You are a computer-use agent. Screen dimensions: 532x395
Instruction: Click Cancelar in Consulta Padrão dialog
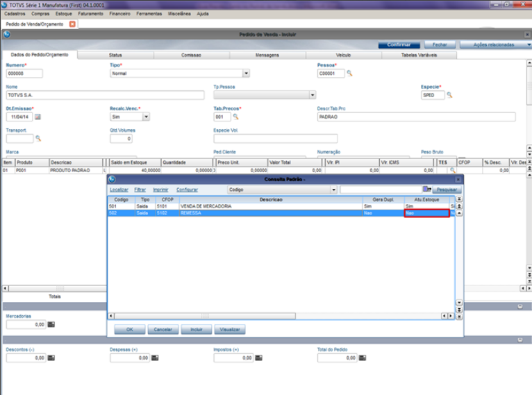click(x=163, y=330)
